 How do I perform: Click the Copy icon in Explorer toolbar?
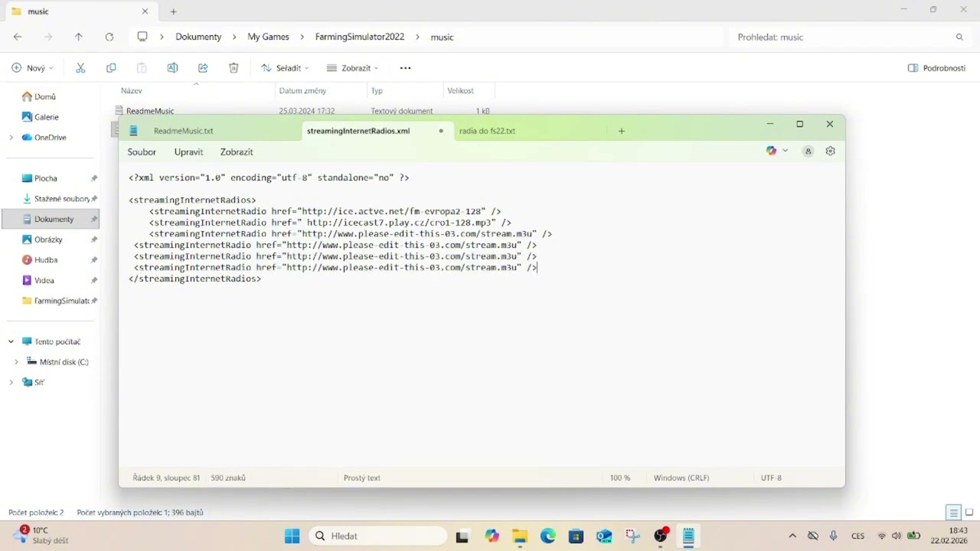click(111, 68)
